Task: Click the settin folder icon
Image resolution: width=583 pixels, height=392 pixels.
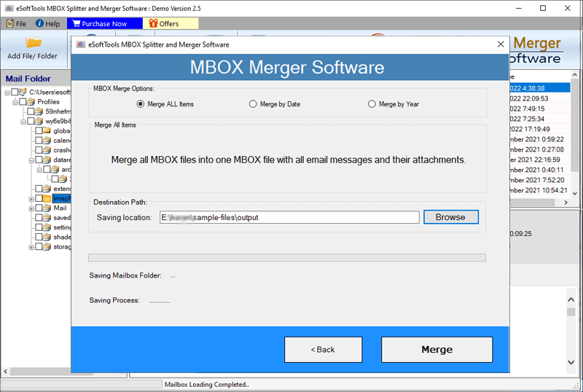Action: [47, 227]
